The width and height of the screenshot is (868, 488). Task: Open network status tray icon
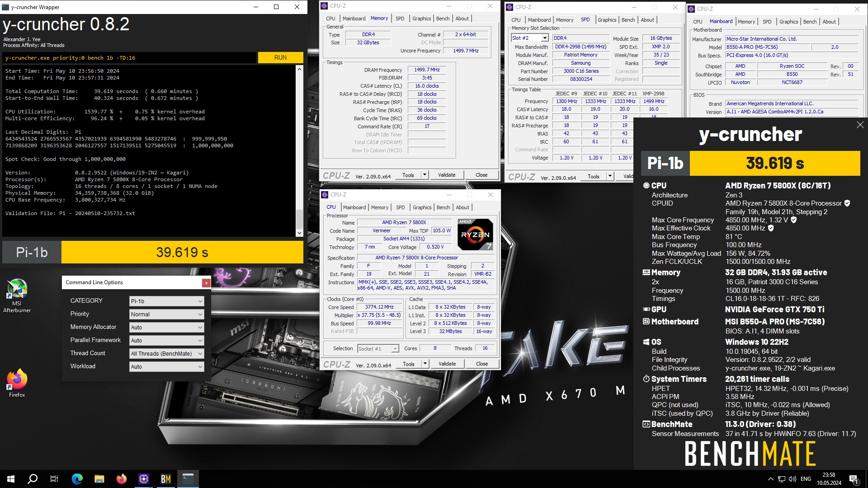coord(782,479)
